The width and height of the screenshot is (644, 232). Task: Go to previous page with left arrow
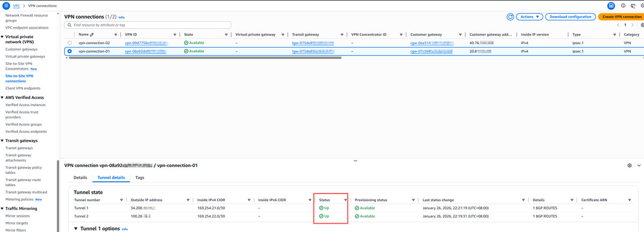[x=618, y=25]
